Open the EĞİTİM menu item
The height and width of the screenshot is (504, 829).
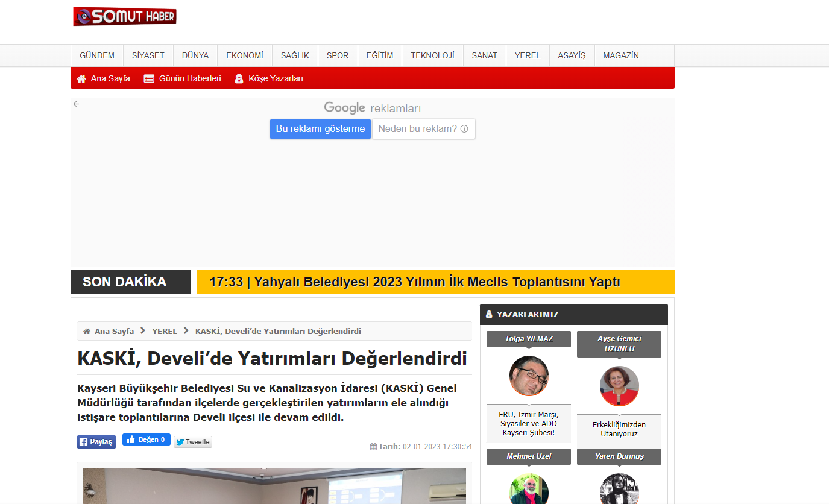click(x=380, y=55)
